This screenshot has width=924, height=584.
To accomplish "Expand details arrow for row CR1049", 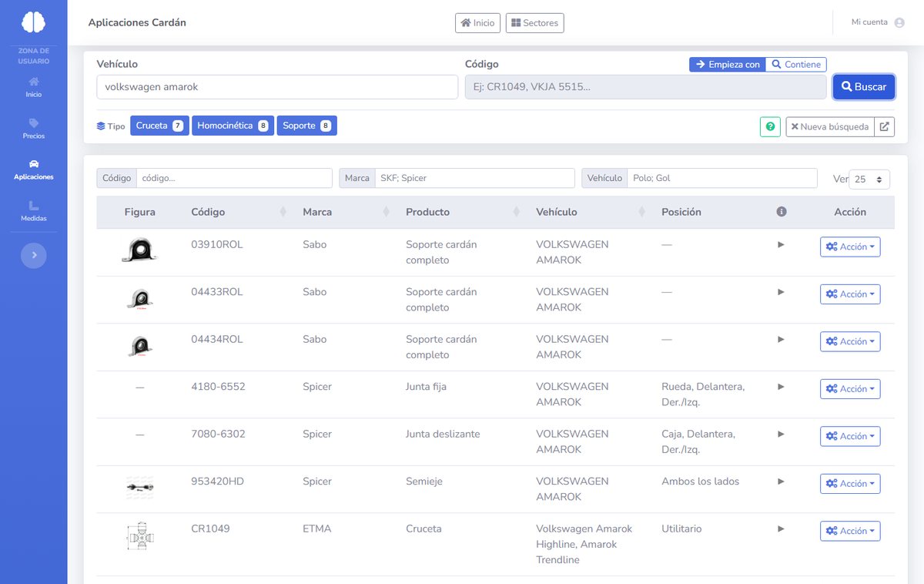I will point(781,529).
